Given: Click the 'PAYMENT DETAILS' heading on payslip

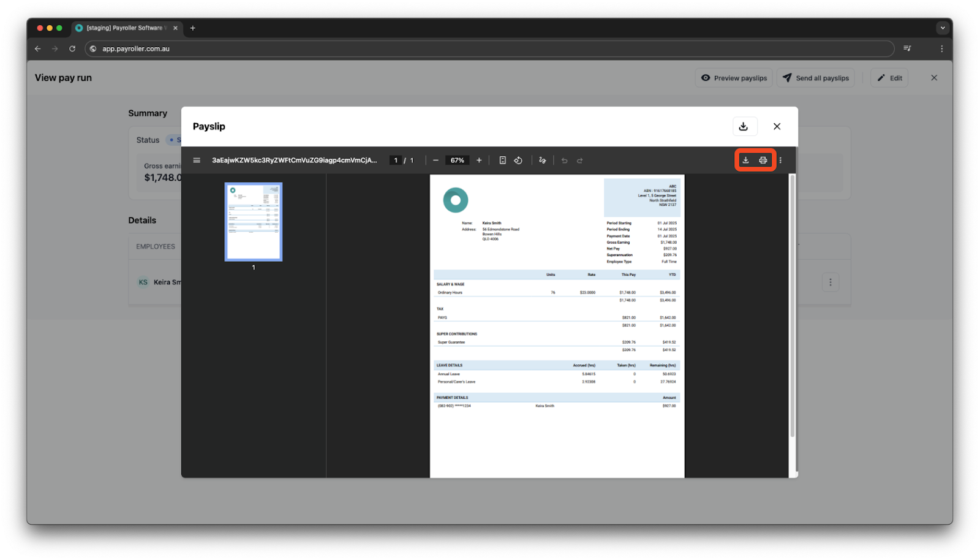Looking at the screenshot, I should (x=452, y=398).
